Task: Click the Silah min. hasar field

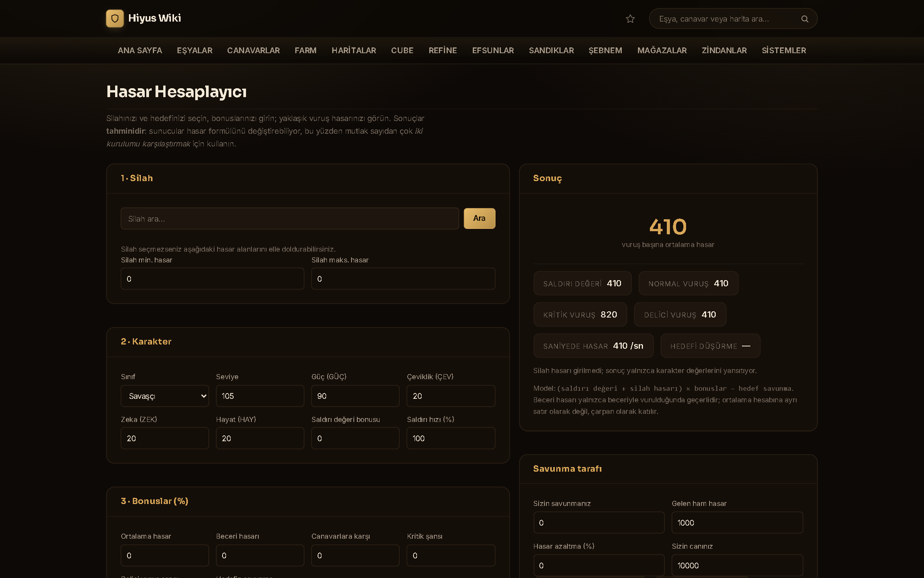Action: [213, 279]
